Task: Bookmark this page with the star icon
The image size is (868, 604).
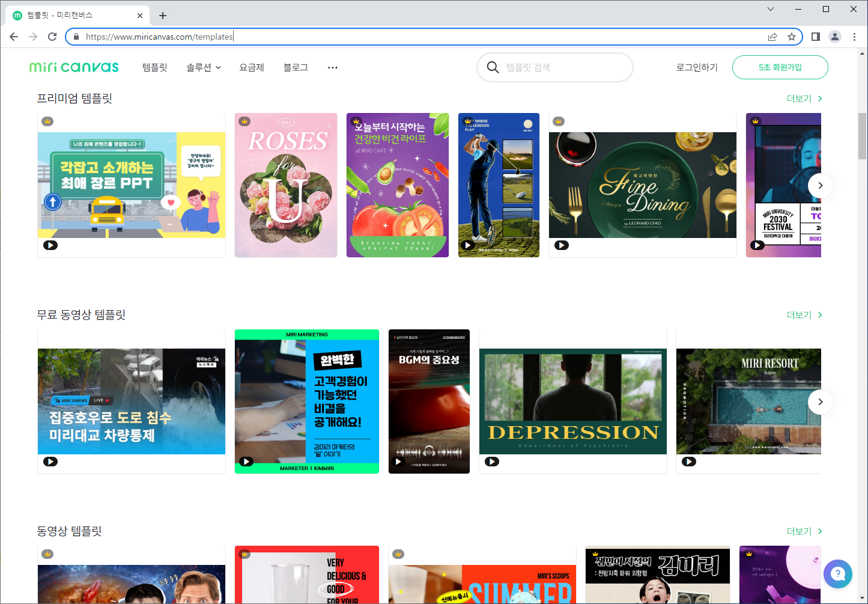Action: pos(792,37)
